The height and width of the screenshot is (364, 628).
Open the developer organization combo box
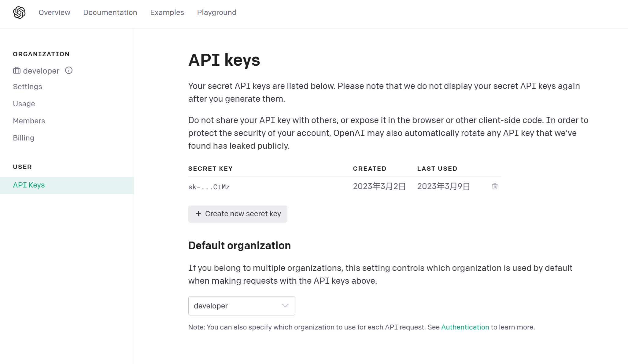242,306
